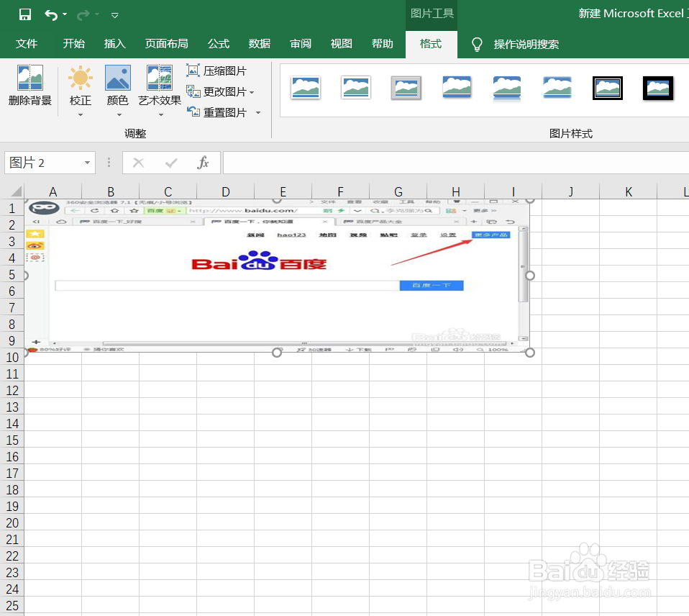
Task: Open Customize Quick Access Toolbar dropdown
Action: [x=114, y=15]
